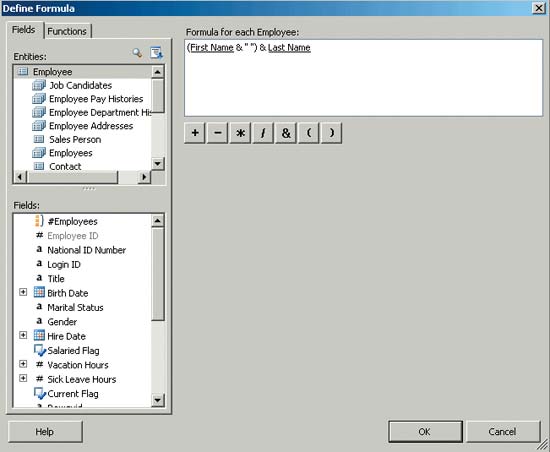Click the Current Flag checkmark icon
Viewport: 550px width, 452px height.
click(40, 393)
